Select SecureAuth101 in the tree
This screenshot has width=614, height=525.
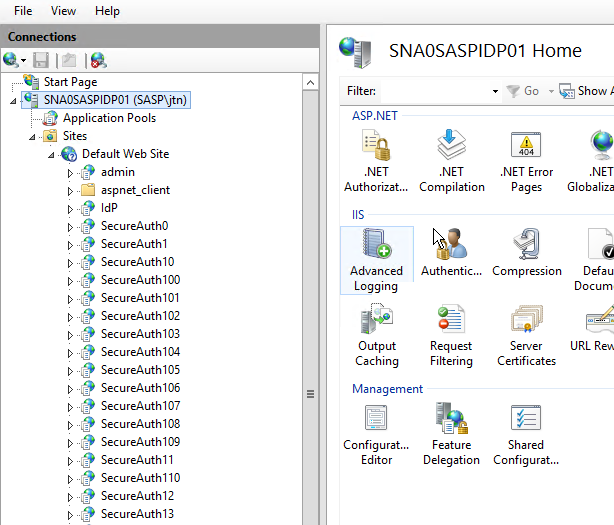[140, 298]
